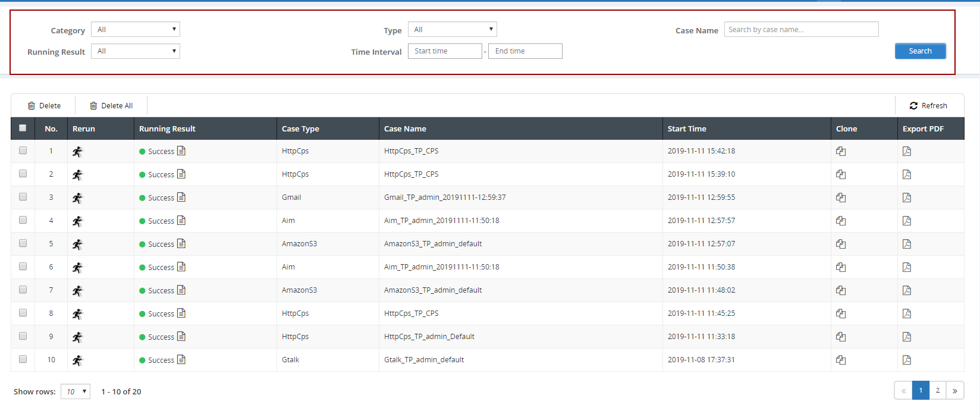The height and width of the screenshot is (417, 980).
Task: Click Delete All button
Action: (x=111, y=106)
